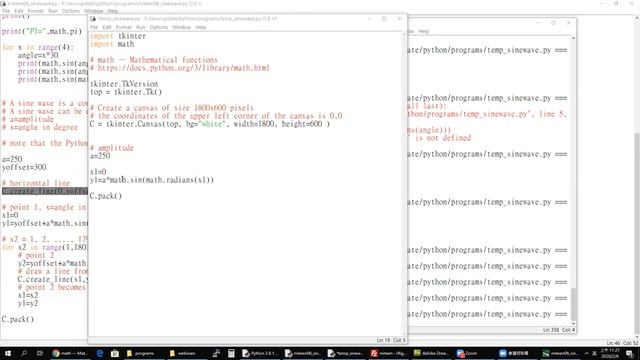
Task: Click the temp_sinewave window title icon
Action: pyautogui.click(x=93, y=19)
